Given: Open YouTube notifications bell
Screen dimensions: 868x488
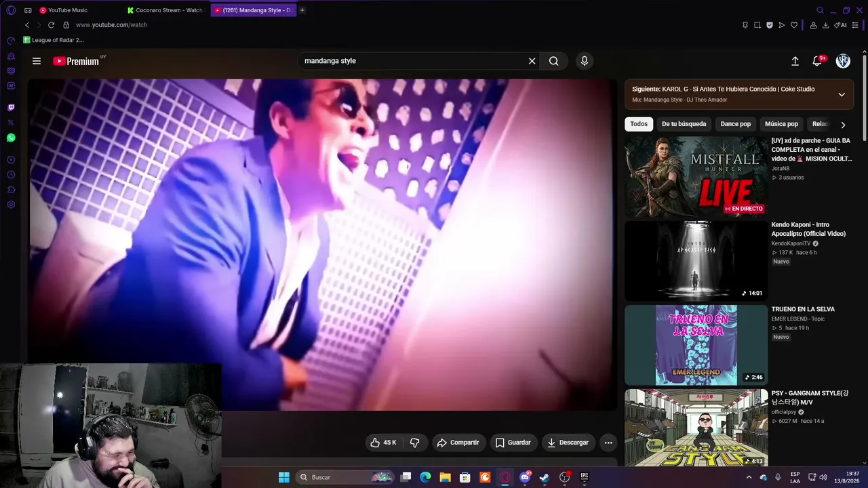Looking at the screenshot, I should point(818,61).
